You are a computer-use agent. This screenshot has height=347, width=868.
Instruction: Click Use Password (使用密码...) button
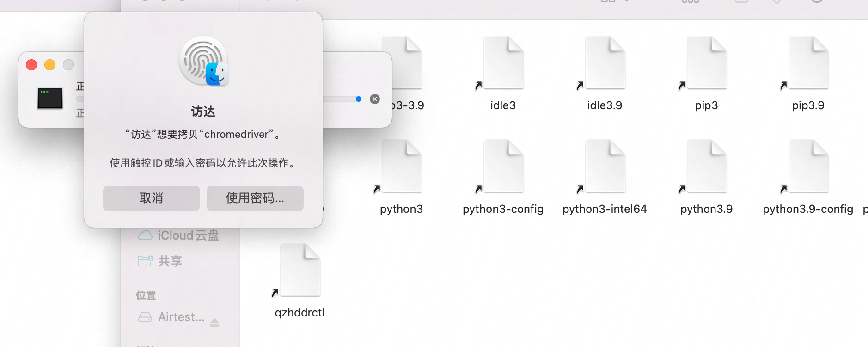tap(255, 198)
